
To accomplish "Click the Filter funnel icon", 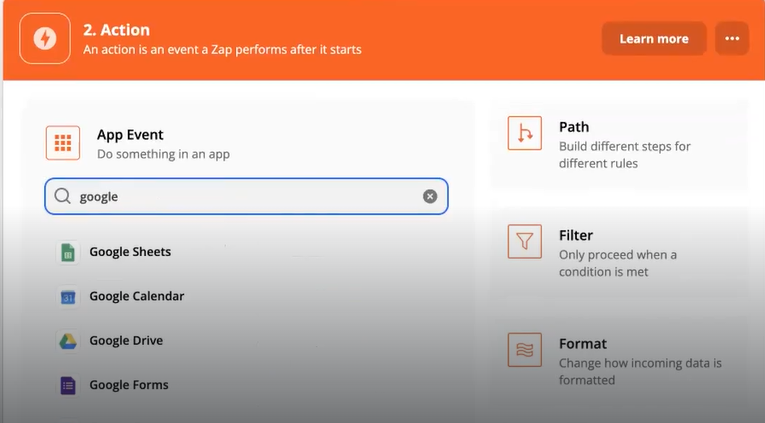I will [524, 241].
